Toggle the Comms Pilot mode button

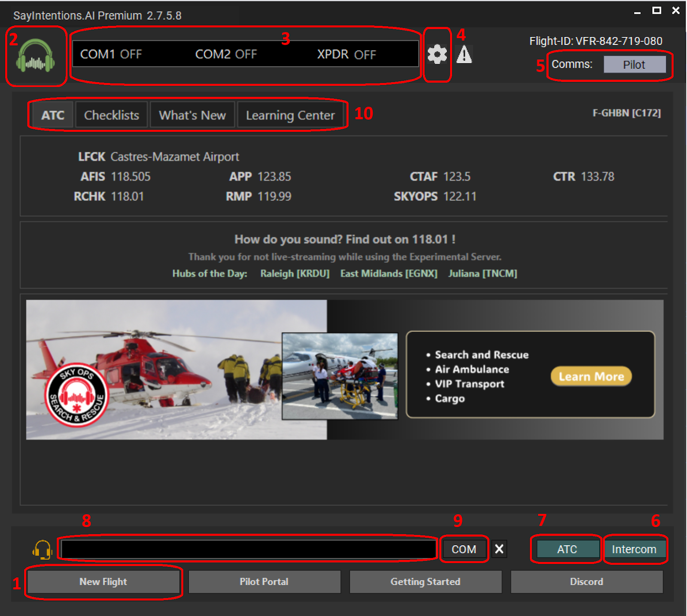635,64
